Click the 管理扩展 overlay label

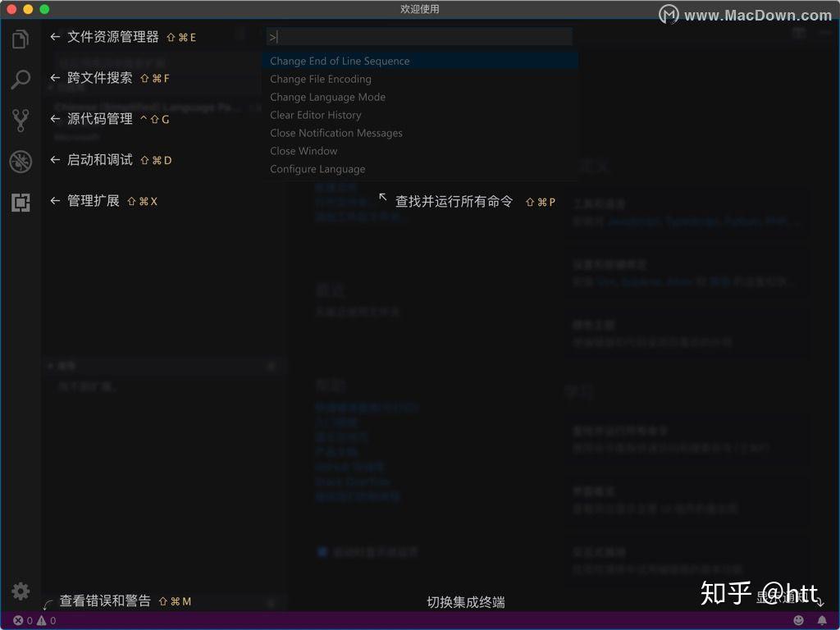coord(94,201)
